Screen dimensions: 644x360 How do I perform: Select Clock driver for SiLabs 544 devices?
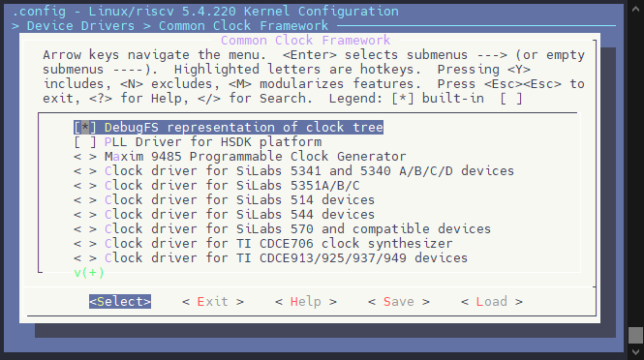(x=225, y=214)
